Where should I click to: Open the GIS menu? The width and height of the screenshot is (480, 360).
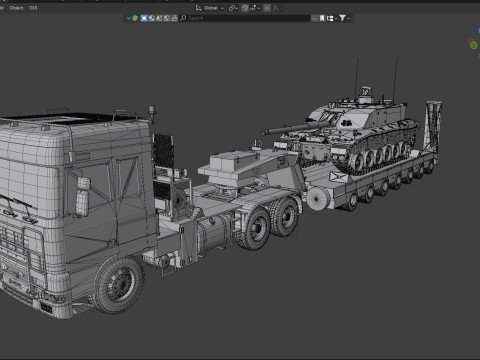[x=33, y=8]
